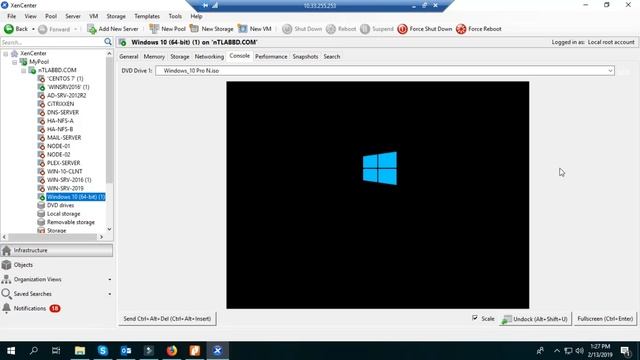The image size is (640, 360).
Task: Collapse the nTLABBD.COM server node
Action: [23, 71]
